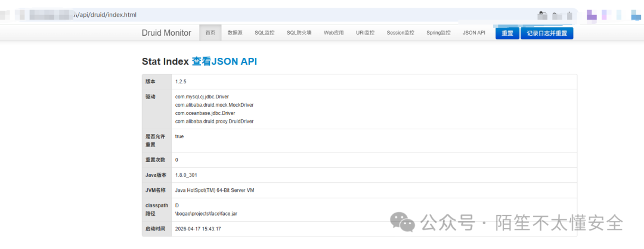Select com.alibaba.druid.proxy.DruidDriver text
The image size is (644, 249).
pos(215,122)
